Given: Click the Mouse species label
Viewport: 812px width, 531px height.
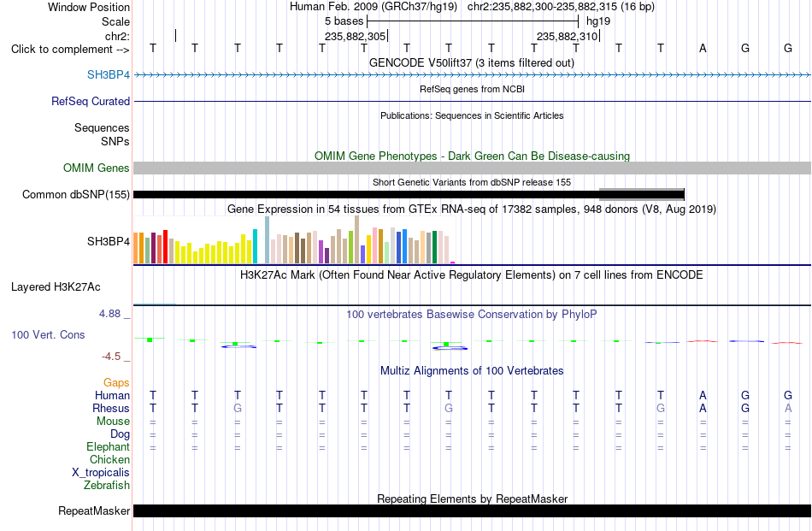Looking at the screenshot, I should (x=114, y=422).
